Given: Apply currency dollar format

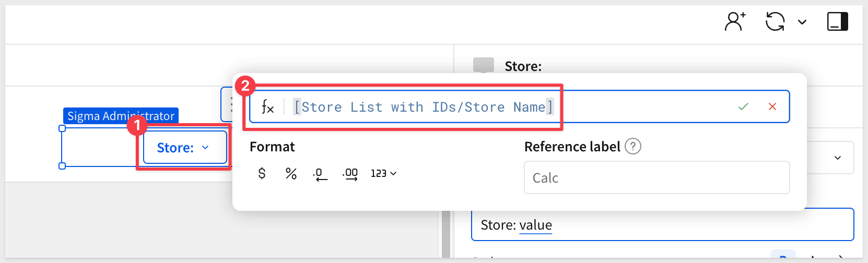Looking at the screenshot, I should [x=262, y=173].
